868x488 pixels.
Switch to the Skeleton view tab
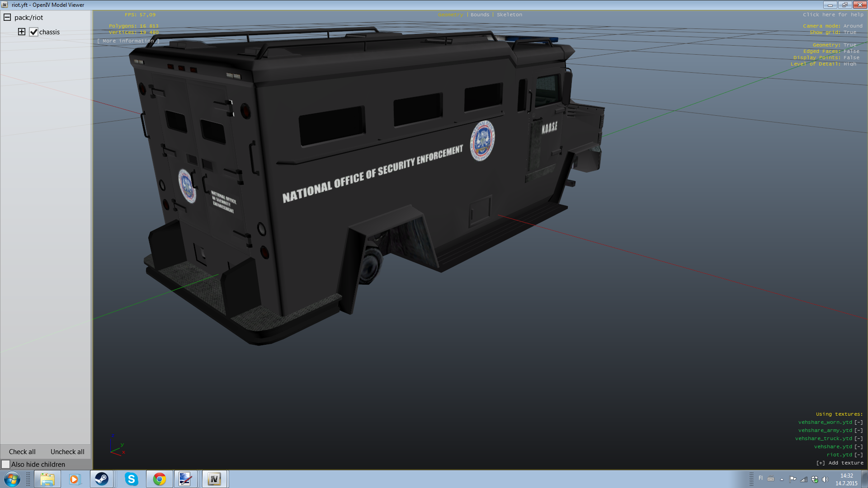509,15
